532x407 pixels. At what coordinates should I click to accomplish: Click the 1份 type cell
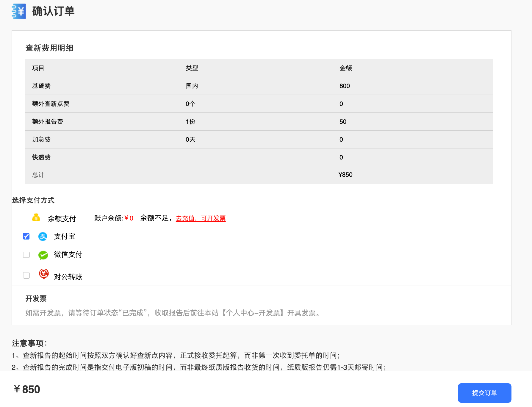[x=190, y=122]
